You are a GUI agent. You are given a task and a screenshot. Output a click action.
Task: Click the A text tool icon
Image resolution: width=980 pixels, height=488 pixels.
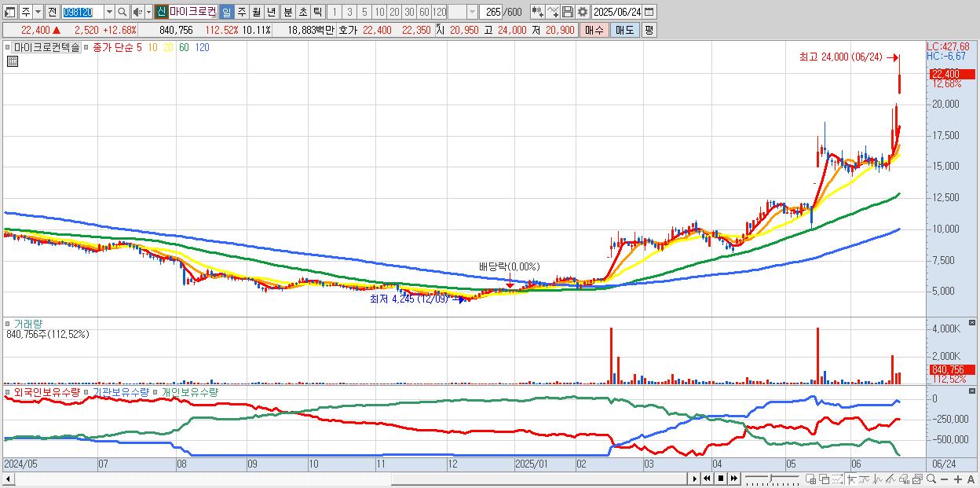(x=971, y=479)
